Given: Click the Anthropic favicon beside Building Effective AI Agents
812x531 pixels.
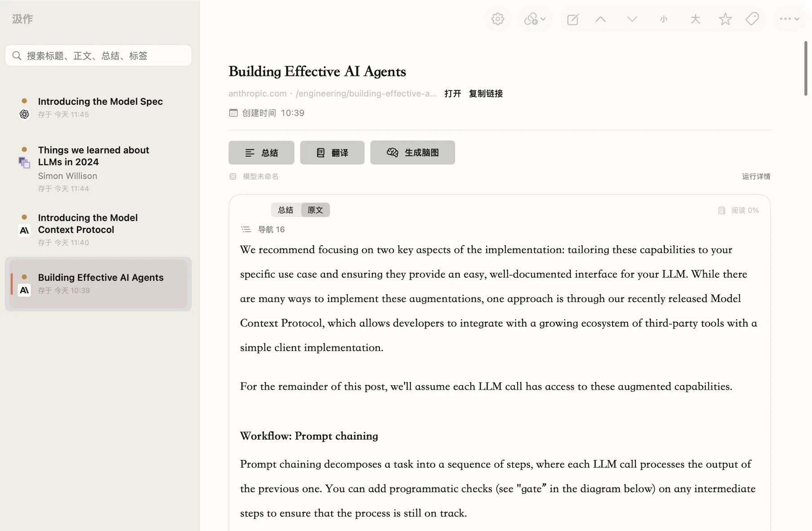Looking at the screenshot, I should click(x=24, y=290).
